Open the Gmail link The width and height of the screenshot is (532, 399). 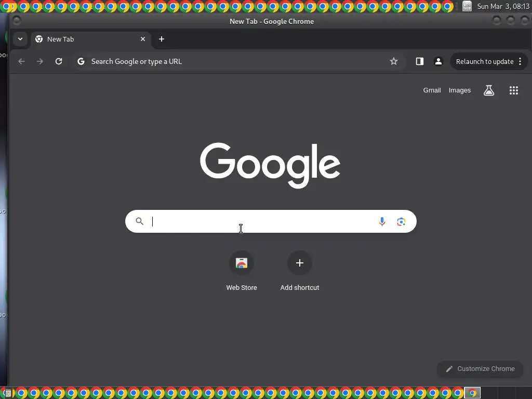pyautogui.click(x=432, y=90)
